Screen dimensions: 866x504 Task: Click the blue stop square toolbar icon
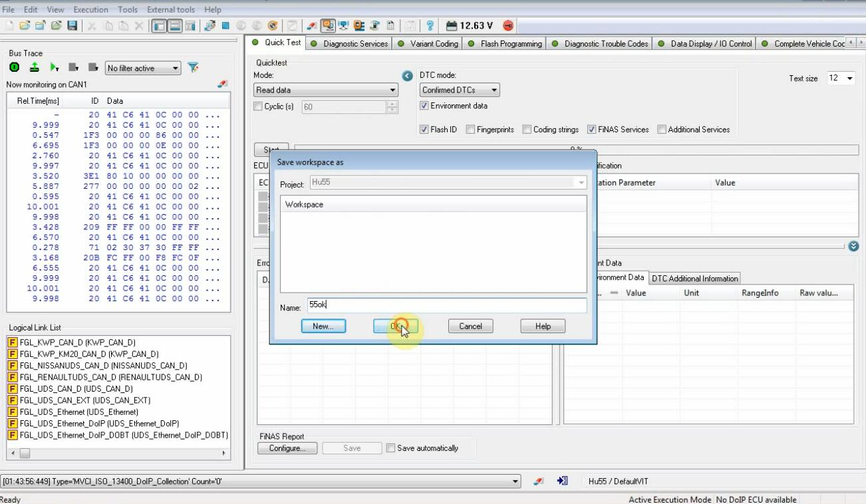[225, 26]
